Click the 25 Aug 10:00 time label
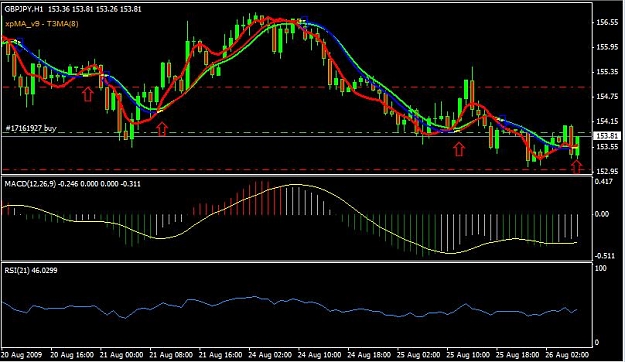Screen dimensions: 625x362 click(x=468, y=354)
